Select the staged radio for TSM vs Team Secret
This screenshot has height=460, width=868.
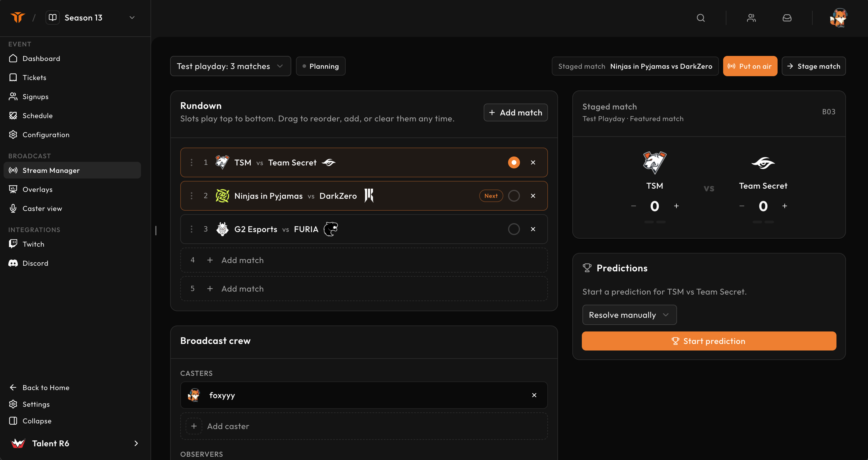click(513, 162)
